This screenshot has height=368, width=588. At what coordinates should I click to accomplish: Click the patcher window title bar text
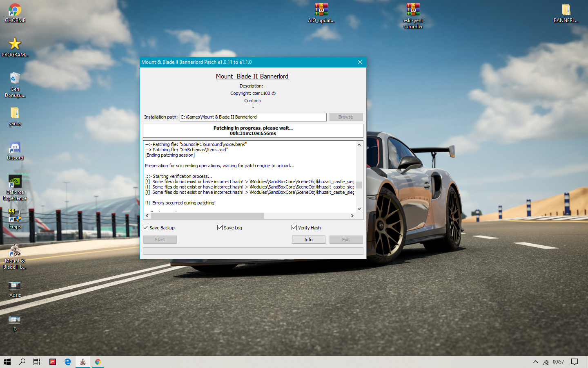pos(196,62)
